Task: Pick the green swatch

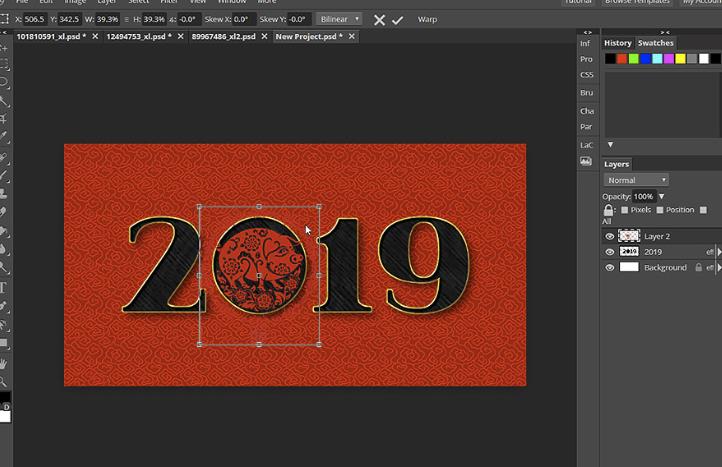Action: 634,58
